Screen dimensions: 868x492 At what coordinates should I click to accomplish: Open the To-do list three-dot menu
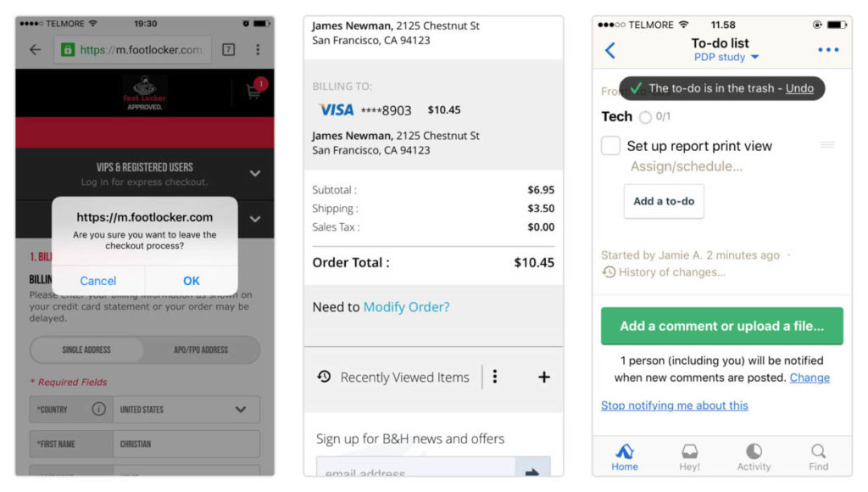pos(828,50)
